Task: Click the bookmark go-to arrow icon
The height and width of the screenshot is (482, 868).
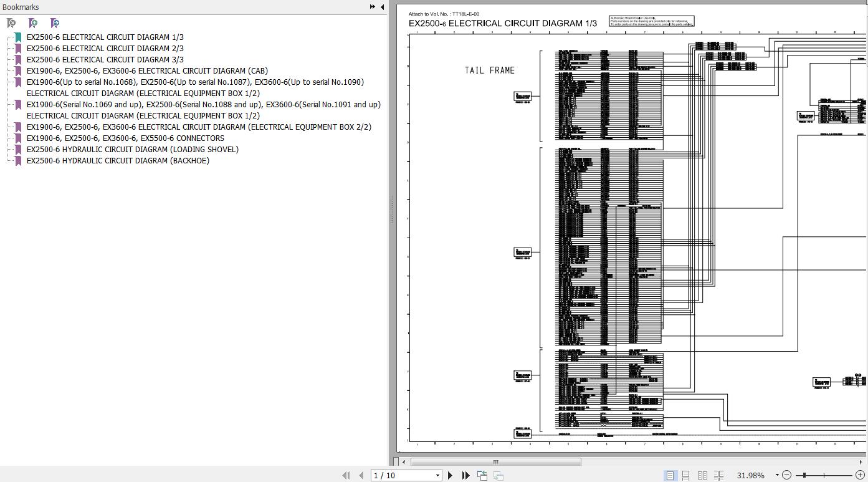Action: 55,23
